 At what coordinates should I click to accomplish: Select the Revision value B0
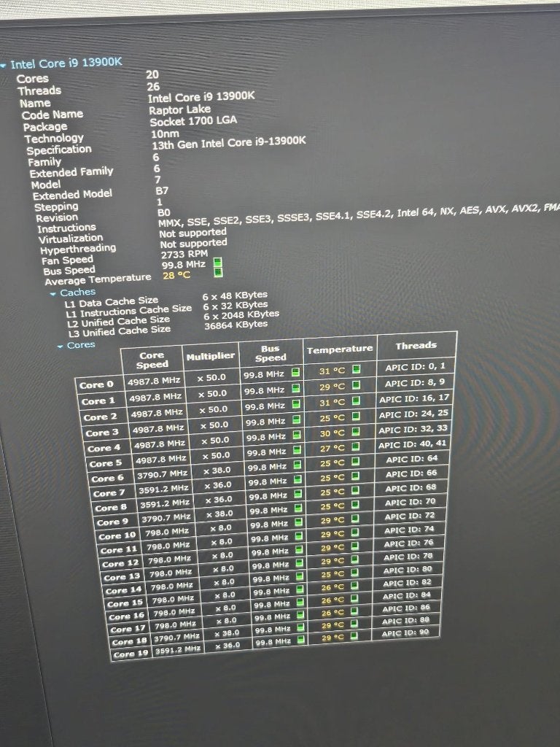(164, 212)
